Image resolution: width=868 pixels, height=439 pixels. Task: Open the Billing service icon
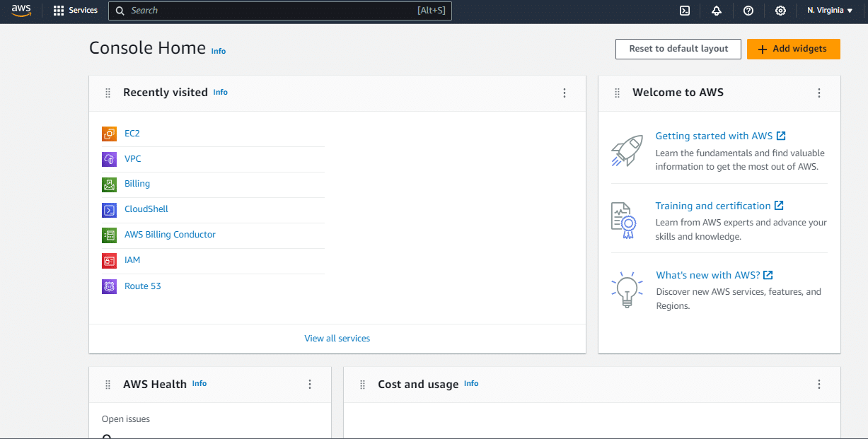(109, 184)
